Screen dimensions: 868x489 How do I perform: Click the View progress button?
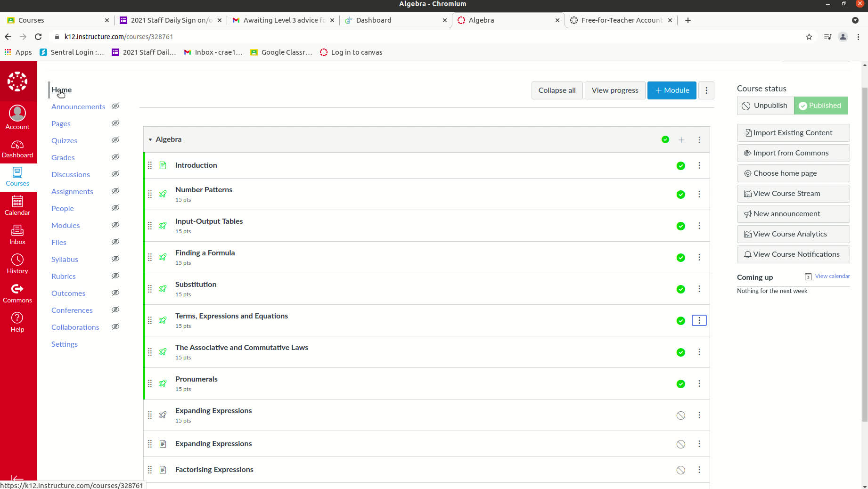[x=615, y=90]
